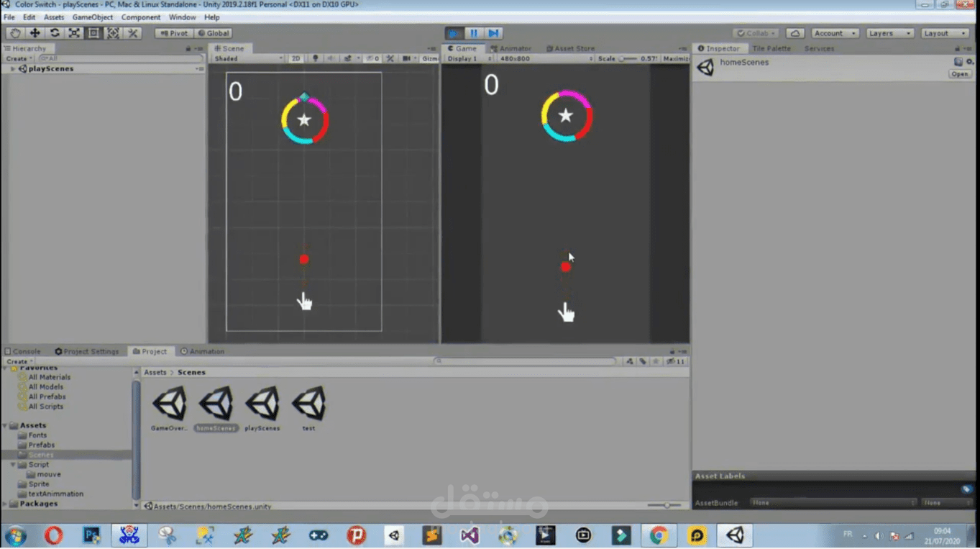Toggle 2D view in Scene
The image size is (980, 549).
[296, 58]
